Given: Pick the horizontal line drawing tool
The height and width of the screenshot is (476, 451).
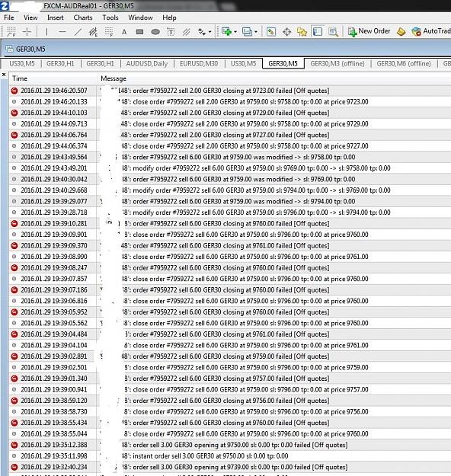Looking at the screenshot, I should [62, 31].
